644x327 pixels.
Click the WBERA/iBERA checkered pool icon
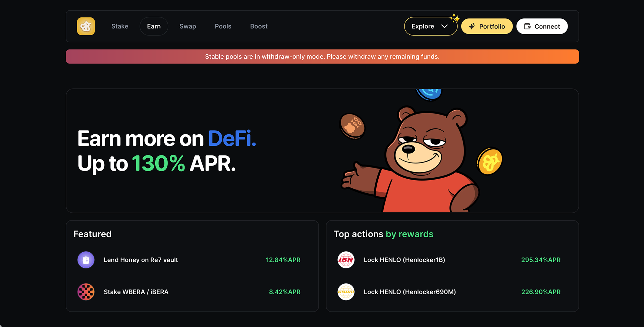pyautogui.click(x=86, y=292)
